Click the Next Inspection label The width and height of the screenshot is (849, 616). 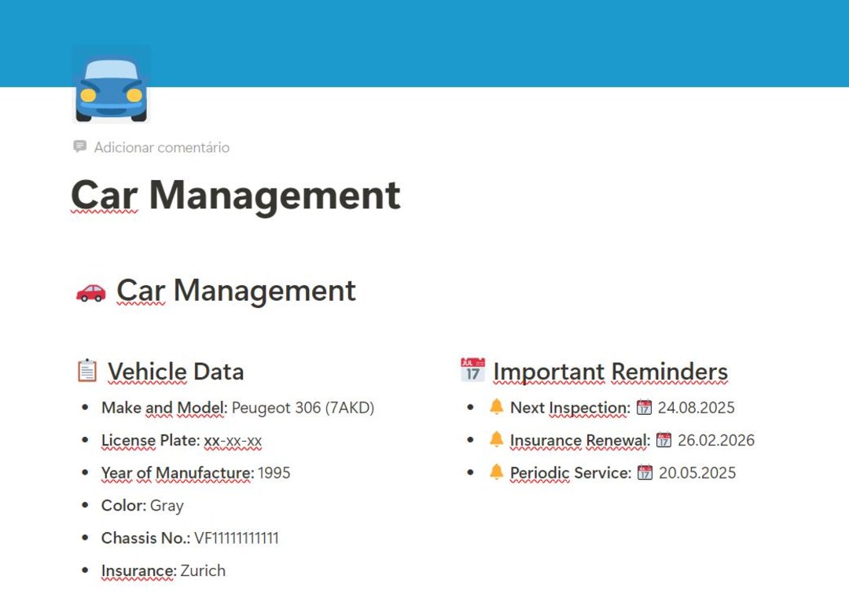coord(570,408)
